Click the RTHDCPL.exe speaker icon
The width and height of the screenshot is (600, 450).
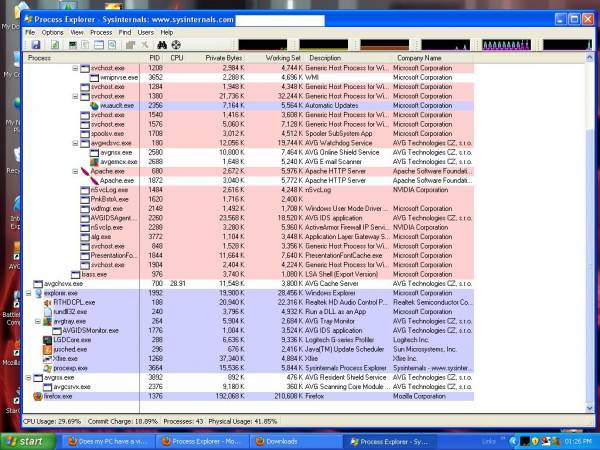47,303
